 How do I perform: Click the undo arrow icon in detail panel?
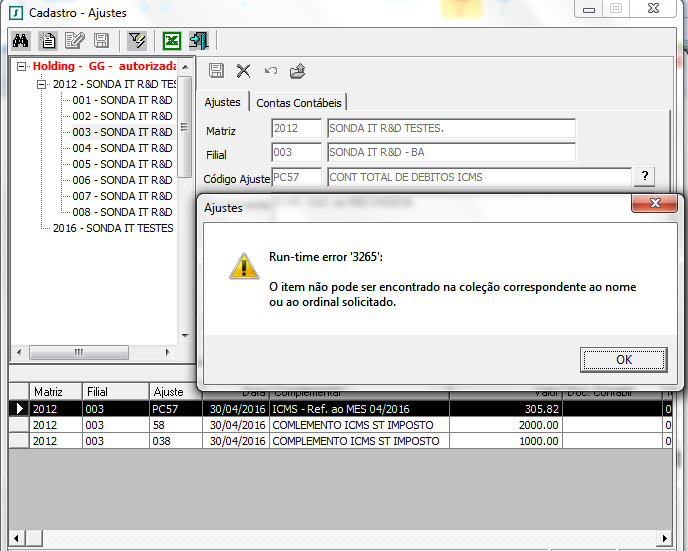pyautogui.click(x=271, y=71)
